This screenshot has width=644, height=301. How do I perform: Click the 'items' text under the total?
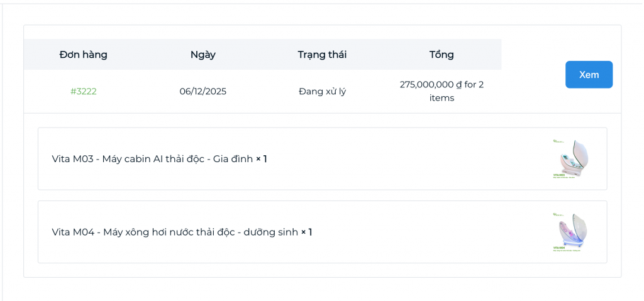(441, 98)
